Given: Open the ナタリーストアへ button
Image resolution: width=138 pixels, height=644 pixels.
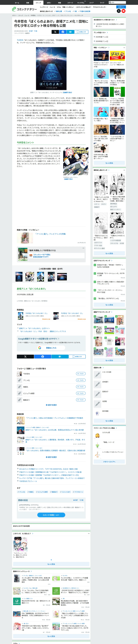Looking at the screenshot, I should 109,462.
